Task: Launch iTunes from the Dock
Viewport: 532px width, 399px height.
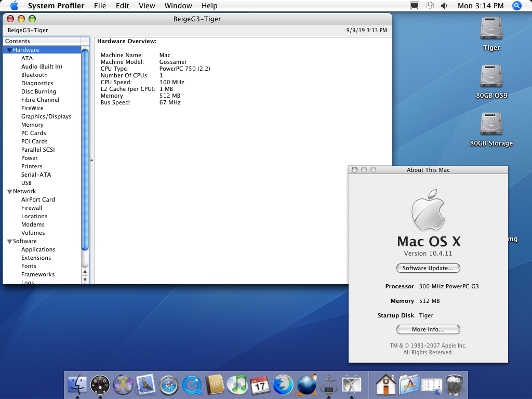Action: 237,385
